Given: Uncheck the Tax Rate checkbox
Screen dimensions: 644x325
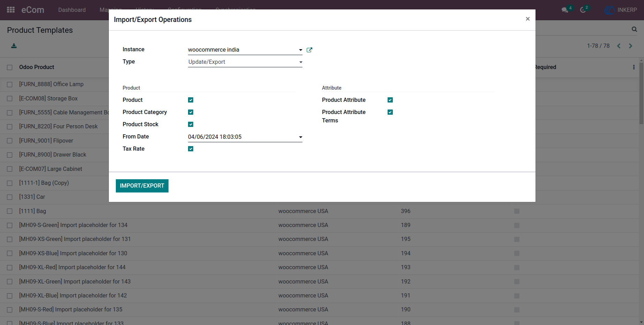Looking at the screenshot, I should (190, 149).
